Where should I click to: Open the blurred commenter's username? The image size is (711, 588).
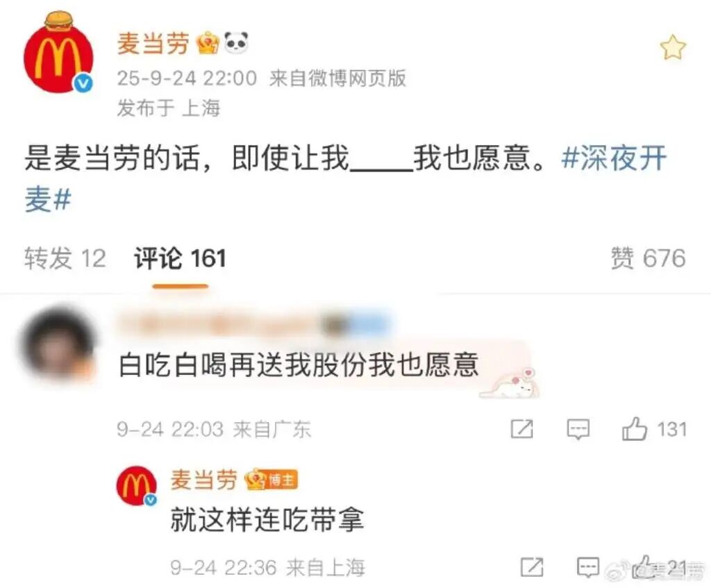pos(254,325)
